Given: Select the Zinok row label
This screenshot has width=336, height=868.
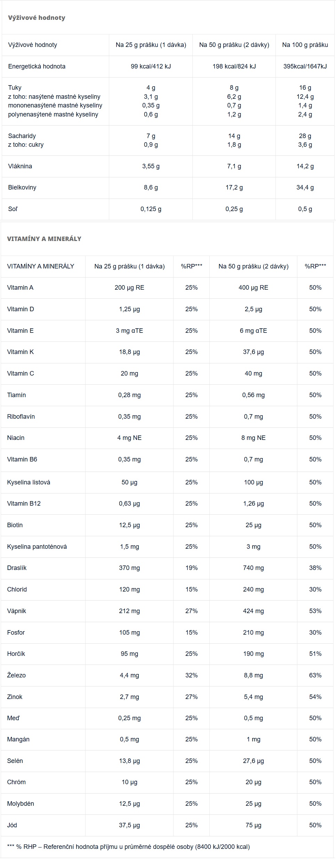Looking at the screenshot, I should pyautogui.click(x=15, y=697).
